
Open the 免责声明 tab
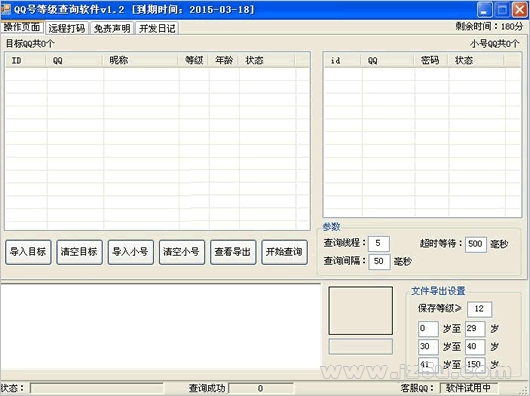pos(112,28)
